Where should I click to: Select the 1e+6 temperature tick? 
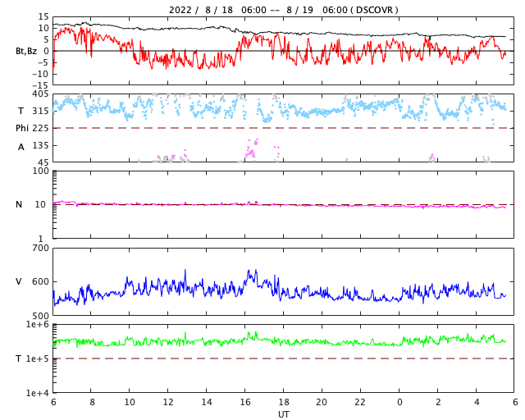(x=38, y=325)
